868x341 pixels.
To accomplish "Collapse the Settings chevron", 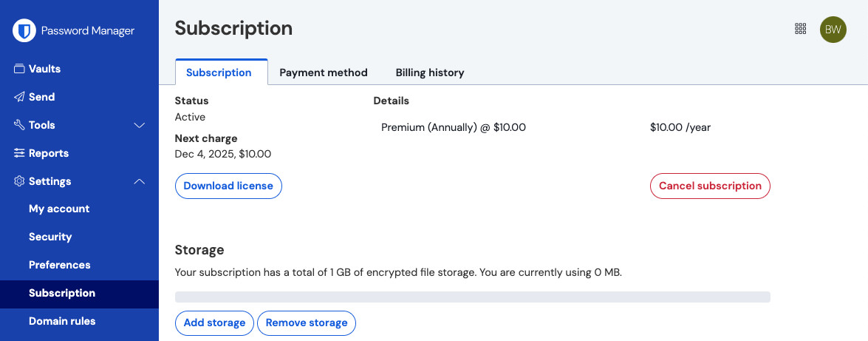I will tap(139, 181).
